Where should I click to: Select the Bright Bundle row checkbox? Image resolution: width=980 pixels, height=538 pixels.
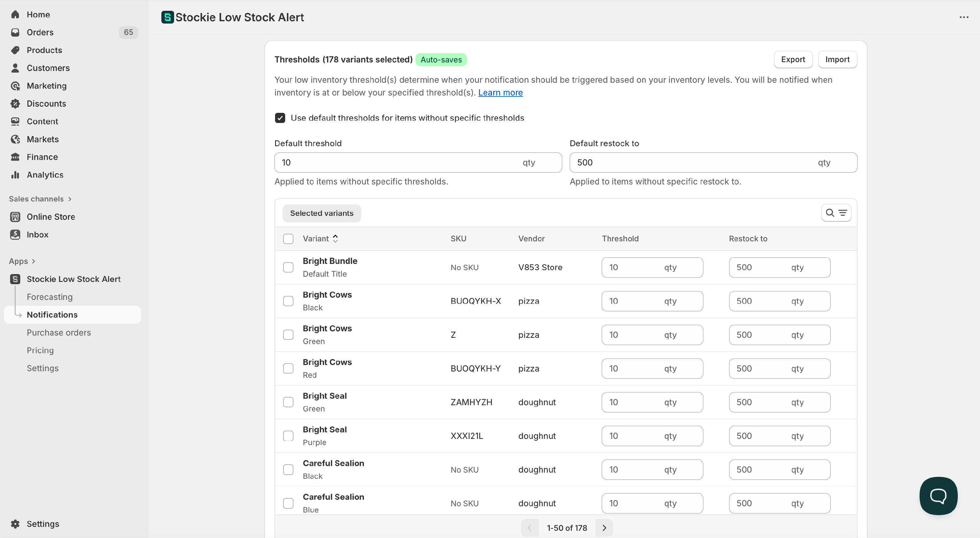(288, 267)
